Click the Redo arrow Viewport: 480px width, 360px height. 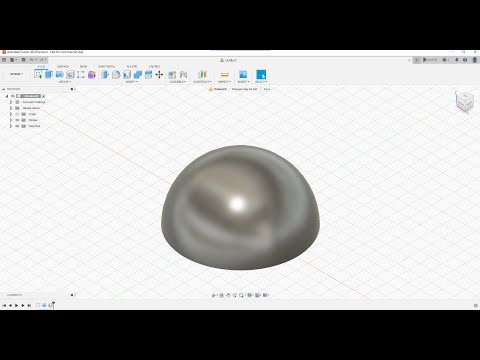tap(42, 60)
